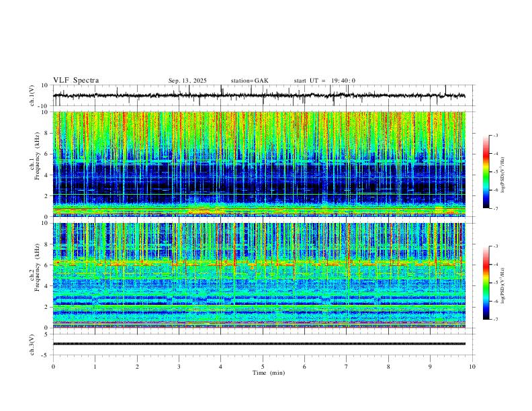Click the ch.1 colorbar "-3" tick label

[x=496, y=135]
